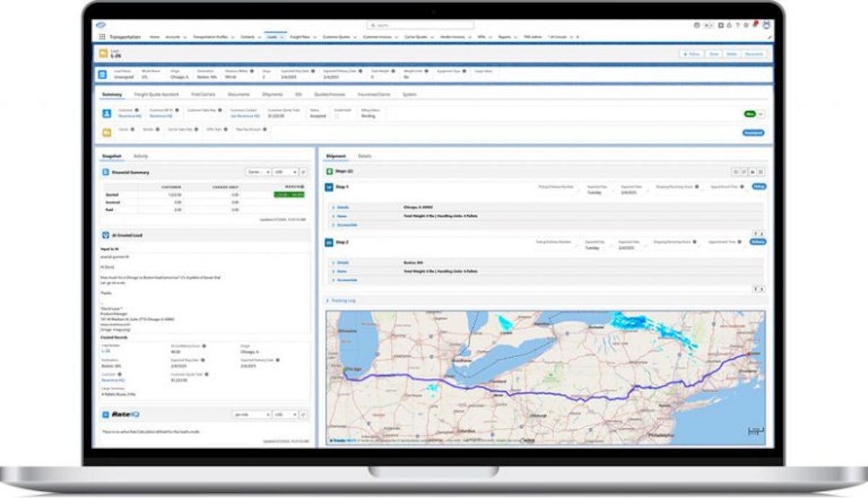Open the notifications bell
This screenshot has height=498, width=868.
tap(755, 25)
